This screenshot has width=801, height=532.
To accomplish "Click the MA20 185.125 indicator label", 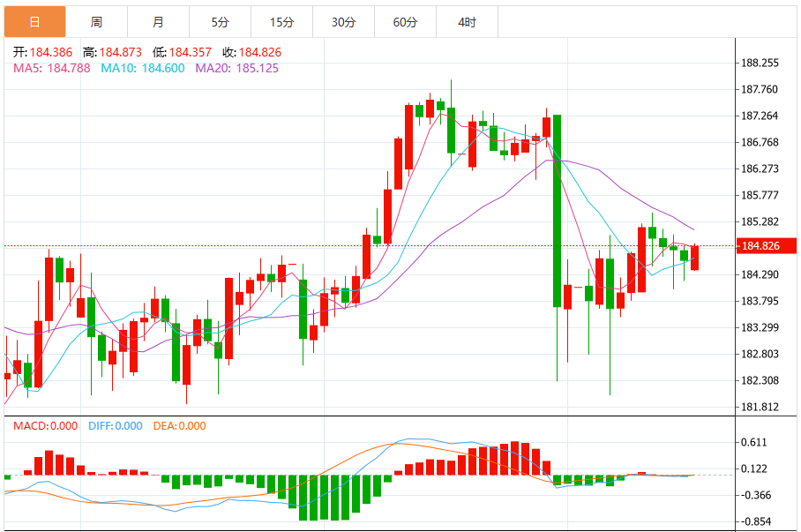I will 237,68.
